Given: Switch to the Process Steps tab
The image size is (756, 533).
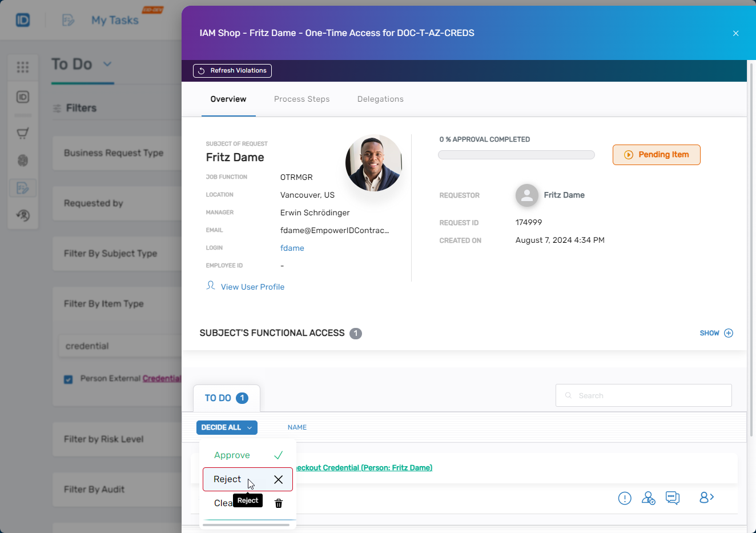Looking at the screenshot, I should click(301, 99).
